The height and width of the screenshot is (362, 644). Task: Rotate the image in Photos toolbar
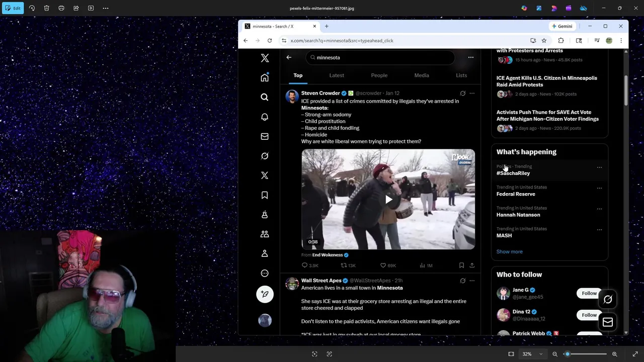click(32, 8)
